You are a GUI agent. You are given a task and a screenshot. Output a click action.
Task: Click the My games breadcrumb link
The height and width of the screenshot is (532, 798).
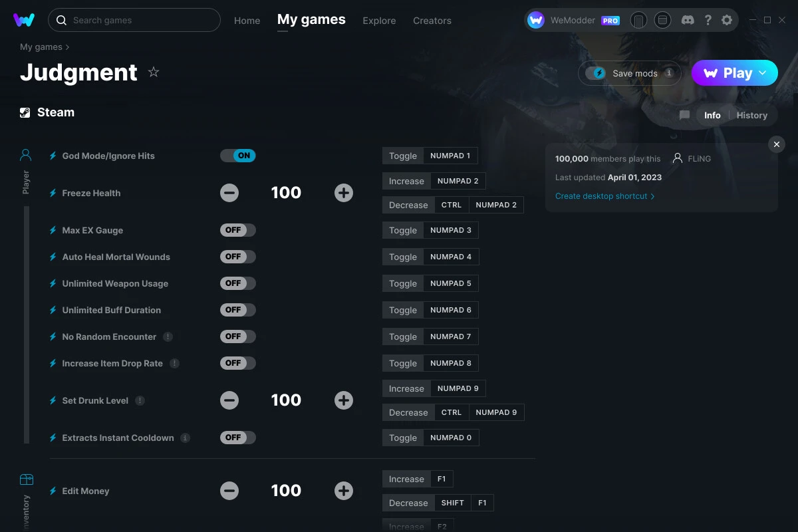pos(41,47)
